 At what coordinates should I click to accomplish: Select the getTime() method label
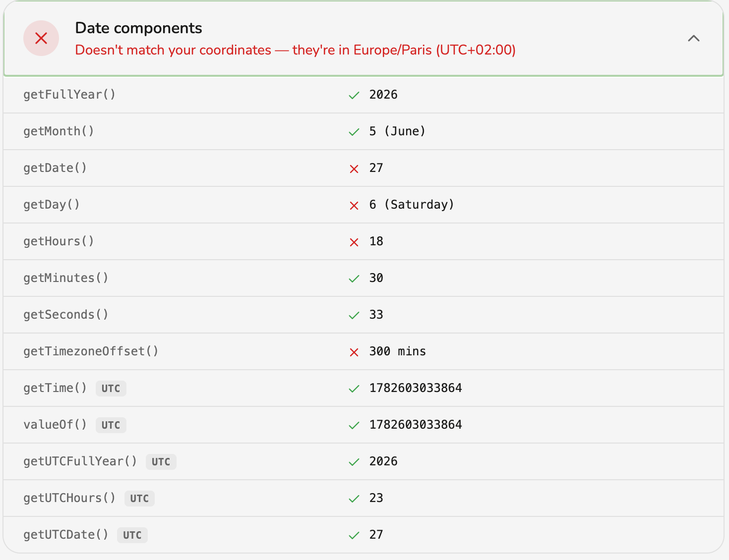(55, 388)
